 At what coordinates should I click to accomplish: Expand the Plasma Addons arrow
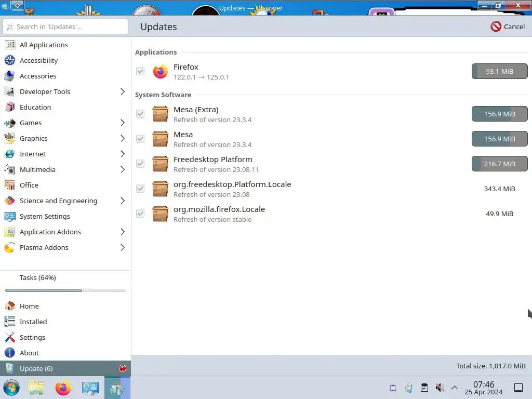pos(123,248)
